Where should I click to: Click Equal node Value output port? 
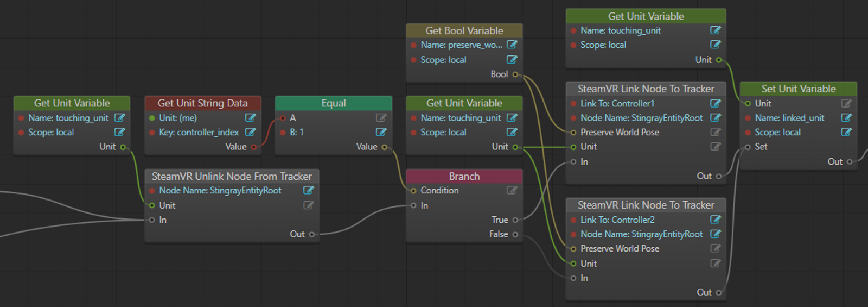pyautogui.click(x=385, y=147)
